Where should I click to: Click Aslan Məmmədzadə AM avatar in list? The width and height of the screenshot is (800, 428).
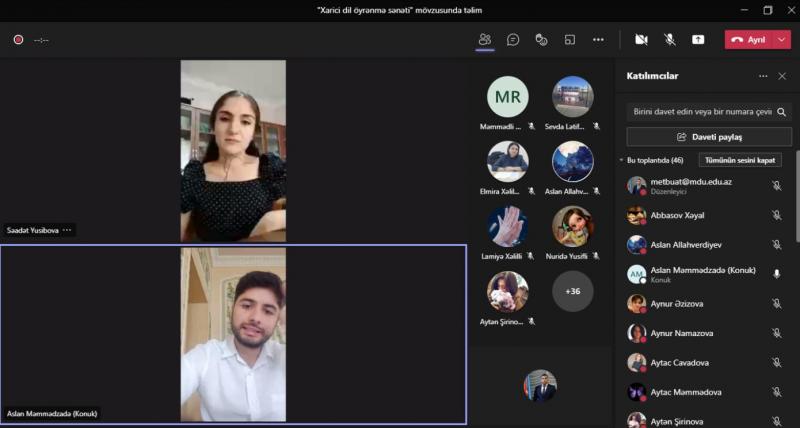coord(636,274)
